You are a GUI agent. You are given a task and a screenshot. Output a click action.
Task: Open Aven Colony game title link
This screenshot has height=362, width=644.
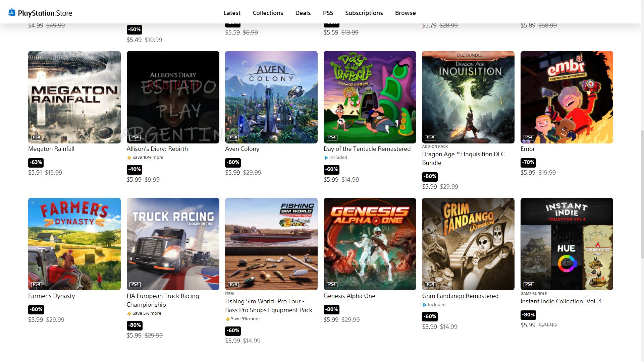click(x=242, y=149)
